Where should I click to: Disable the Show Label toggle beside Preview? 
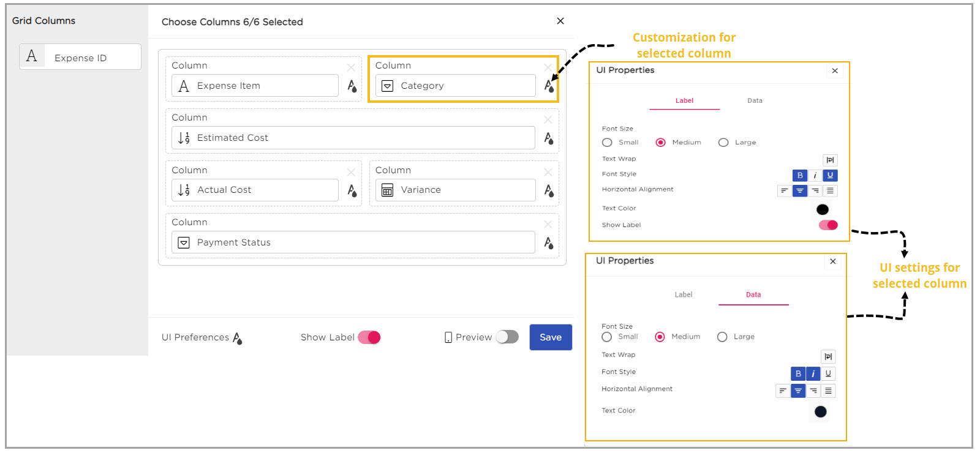click(369, 337)
